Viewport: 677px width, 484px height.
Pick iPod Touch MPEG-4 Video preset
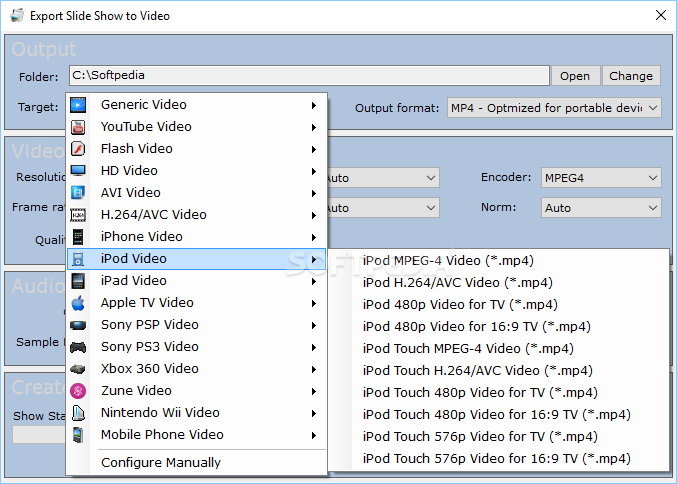pyautogui.click(x=498, y=349)
